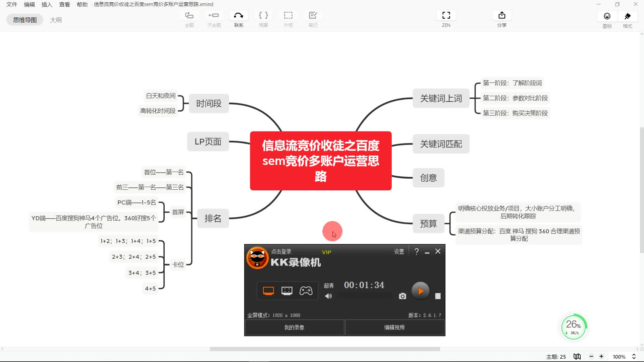Click the Topic (主题) toolbar icon

pyautogui.click(x=189, y=15)
